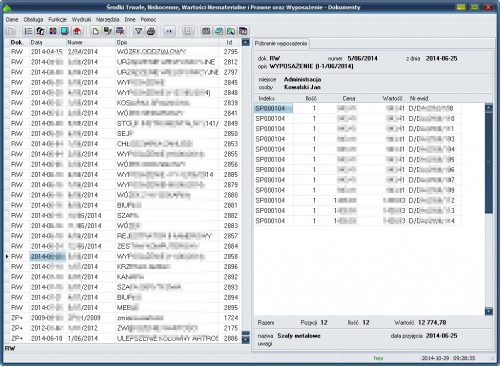Click the Cena column header
This screenshot has width=500, height=367.
click(x=349, y=98)
